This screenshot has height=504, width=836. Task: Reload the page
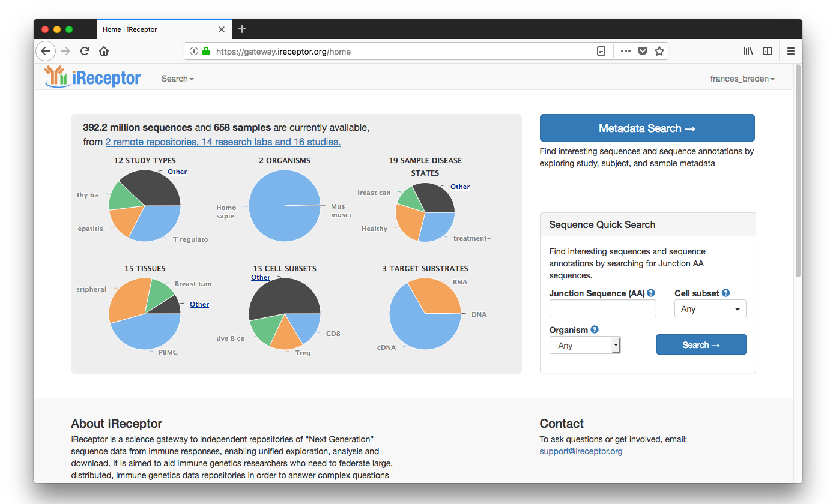85,51
